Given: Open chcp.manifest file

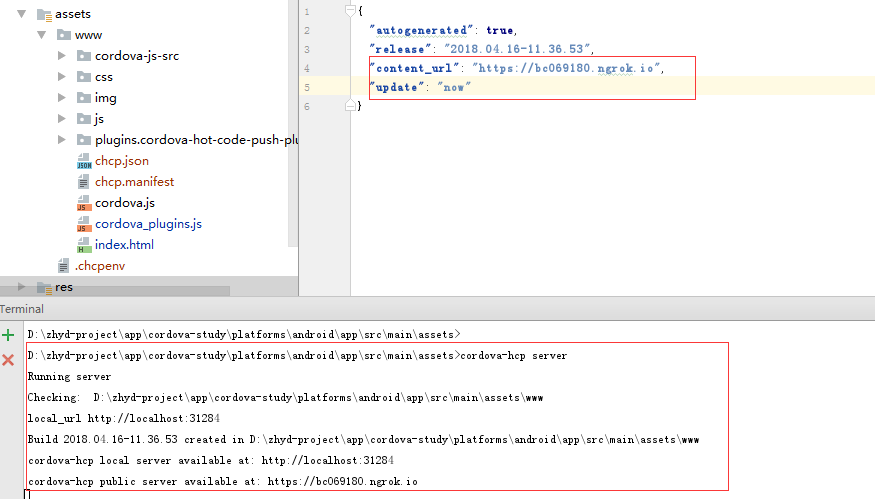Looking at the screenshot, I should coord(134,182).
